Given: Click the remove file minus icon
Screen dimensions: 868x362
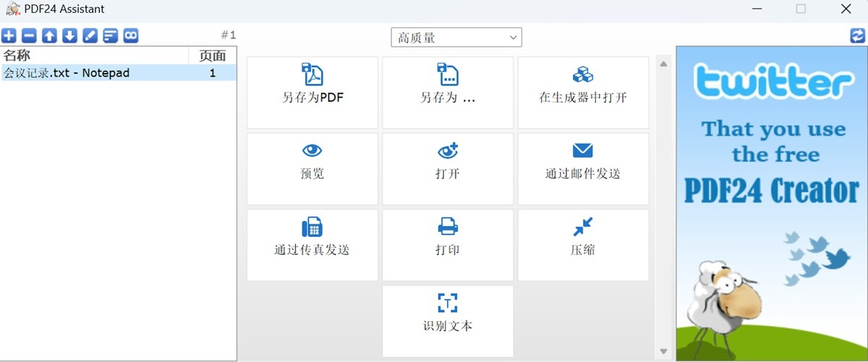Looking at the screenshot, I should click(29, 36).
